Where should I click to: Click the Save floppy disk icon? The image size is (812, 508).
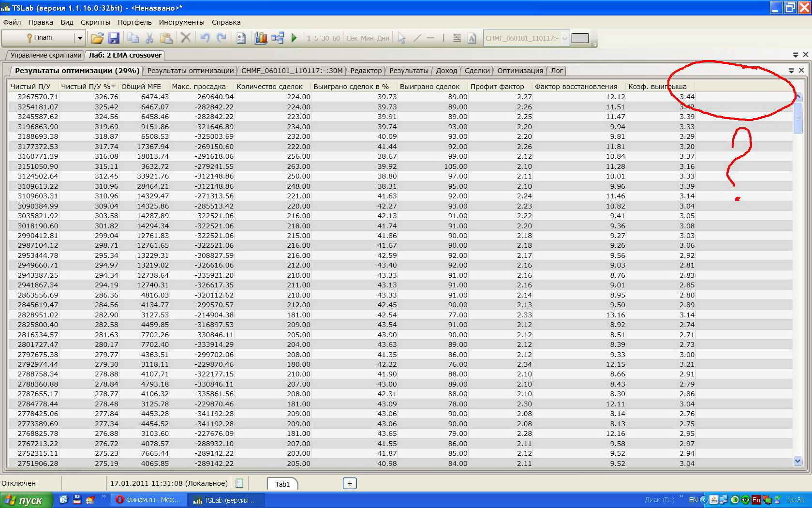(114, 38)
